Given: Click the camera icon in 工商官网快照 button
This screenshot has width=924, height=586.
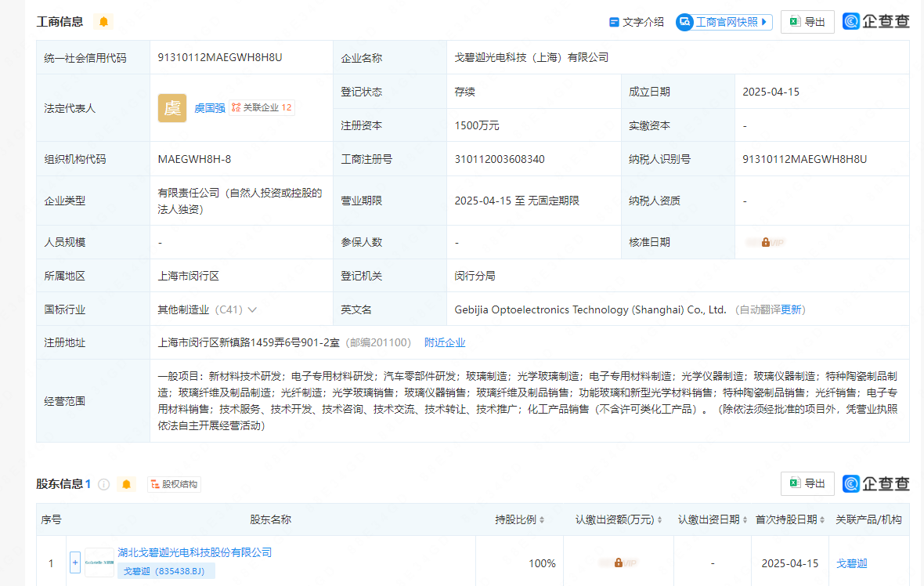Looking at the screenshot, I should pyautogui.click(x=685, y=22).
